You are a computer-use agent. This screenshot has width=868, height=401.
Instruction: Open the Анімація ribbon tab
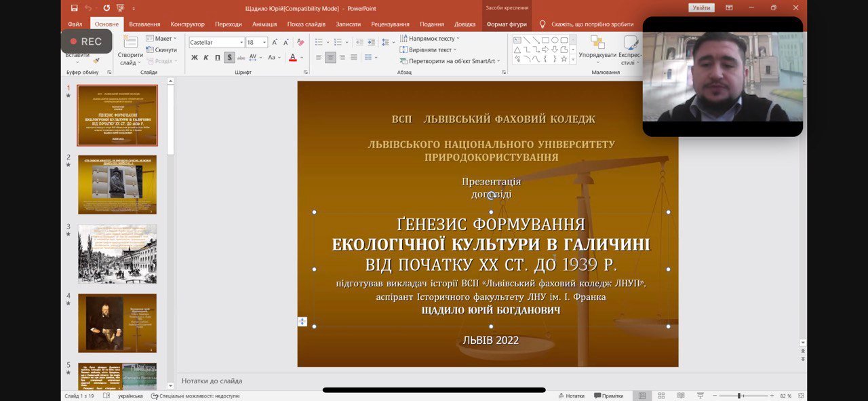point(264,24)
